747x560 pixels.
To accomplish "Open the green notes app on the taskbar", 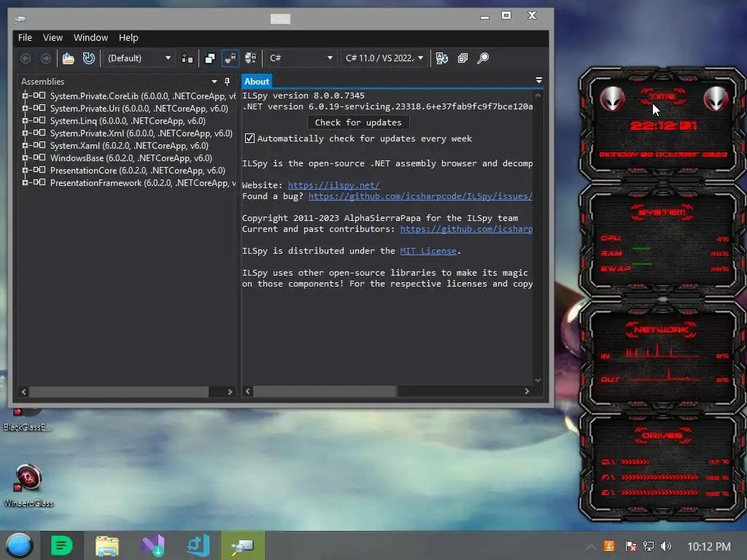I will pos(61,545).
